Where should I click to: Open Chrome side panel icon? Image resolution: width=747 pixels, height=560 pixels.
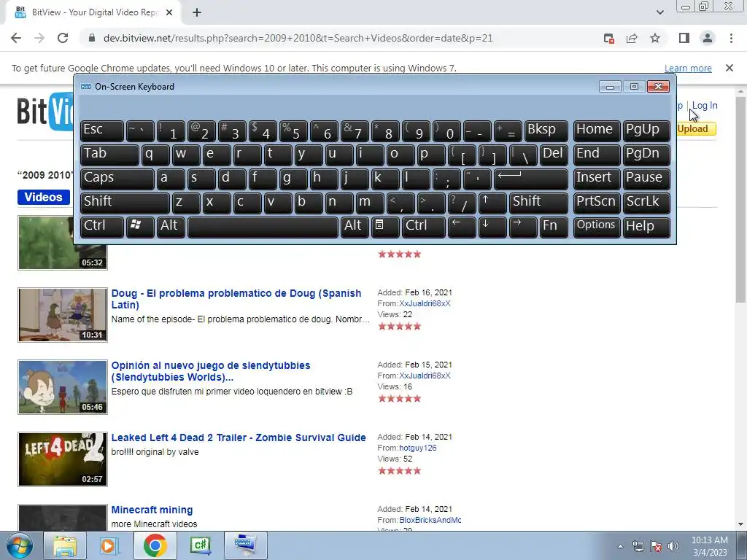point(684,38)
